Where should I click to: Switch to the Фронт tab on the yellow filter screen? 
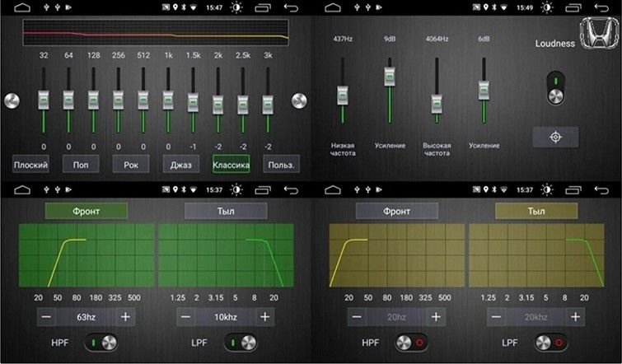click(x=397, y=211)
